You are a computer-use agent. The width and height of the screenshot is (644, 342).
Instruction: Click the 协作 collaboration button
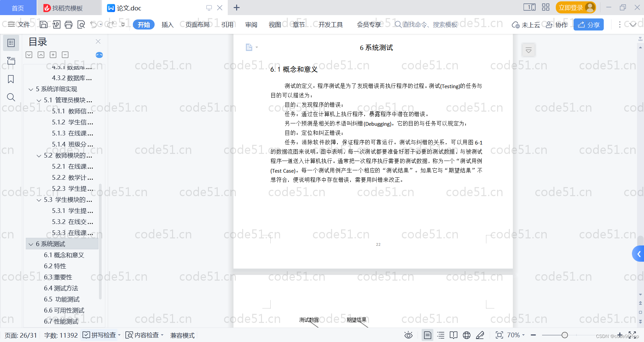coord(557,24)
